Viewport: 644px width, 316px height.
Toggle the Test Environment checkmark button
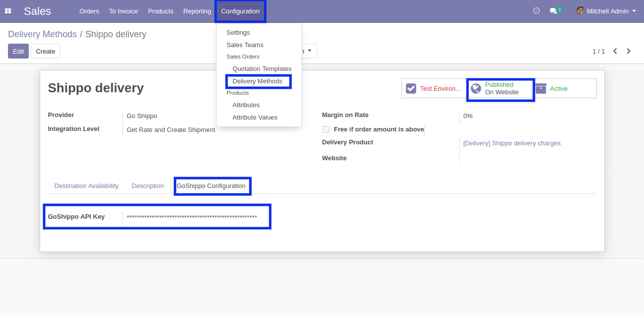click(434, 88)
